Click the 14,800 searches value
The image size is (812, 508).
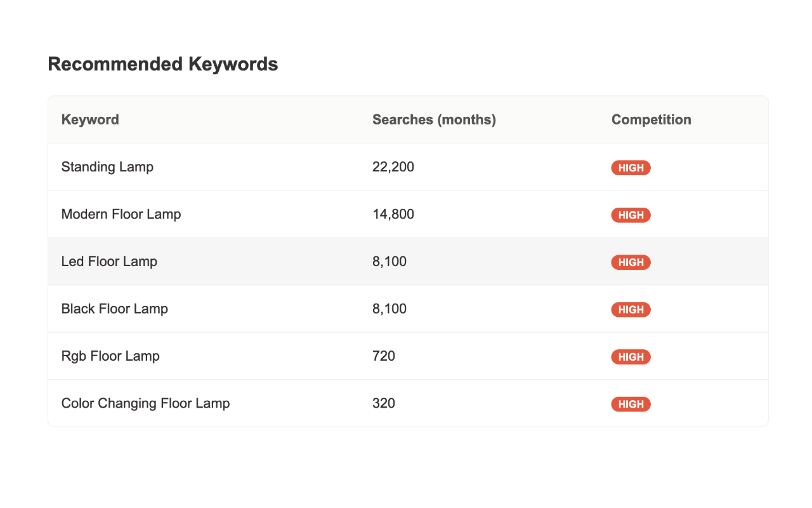(x=393, y=214)
